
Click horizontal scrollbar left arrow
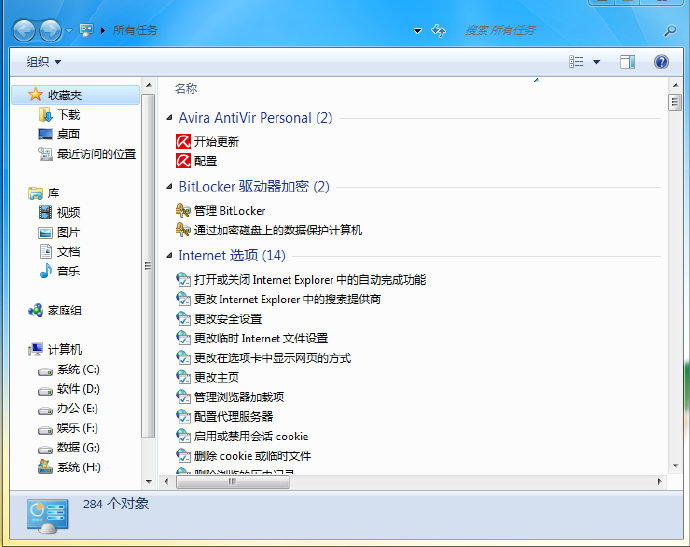(166, 481)
